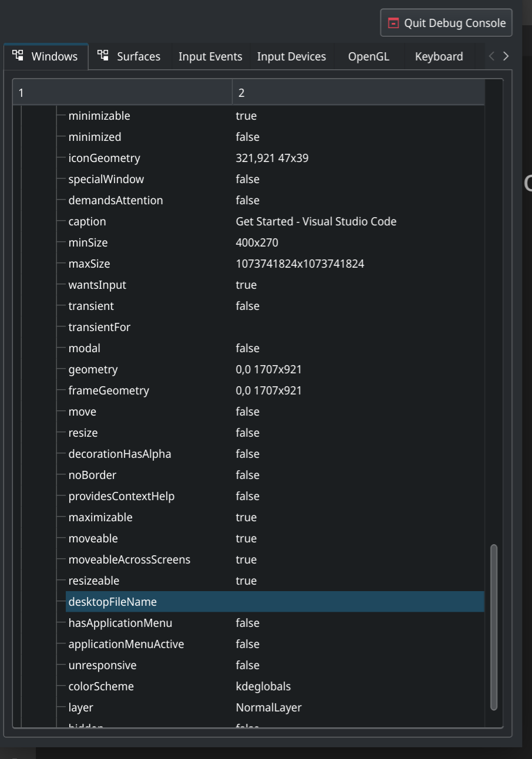The width and height of the screenshot is (532, 759).
Task: Open the Input Devices tab
Action: coord(291,56)
